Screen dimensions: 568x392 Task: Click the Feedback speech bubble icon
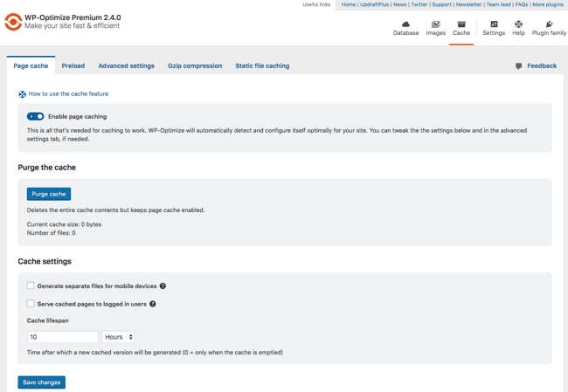(x=519, y=66)
